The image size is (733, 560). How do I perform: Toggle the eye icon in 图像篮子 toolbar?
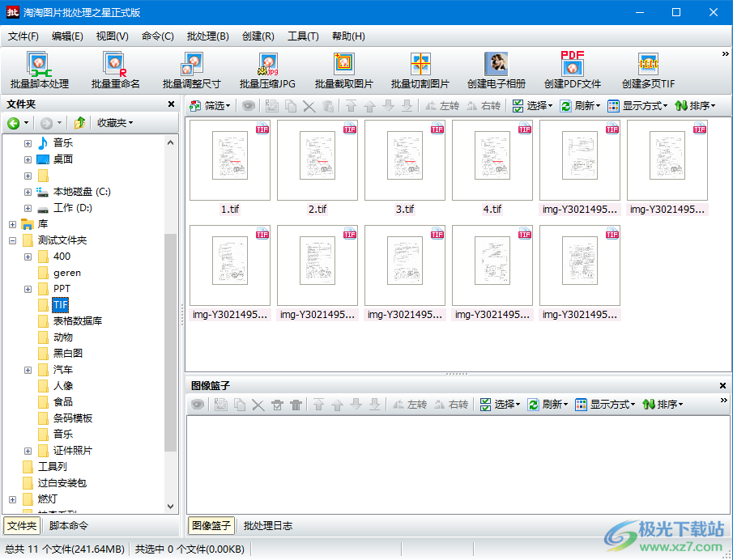(198, 405)
